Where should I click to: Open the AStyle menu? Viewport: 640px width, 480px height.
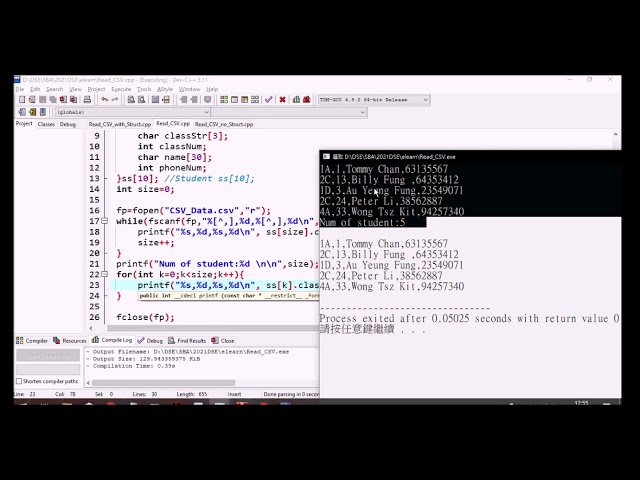pyautogui.click(x=165, y=89)
